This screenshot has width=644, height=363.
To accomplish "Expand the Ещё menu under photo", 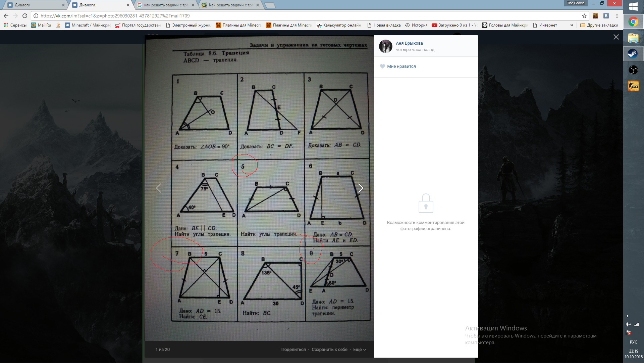I will pos(359,350).
